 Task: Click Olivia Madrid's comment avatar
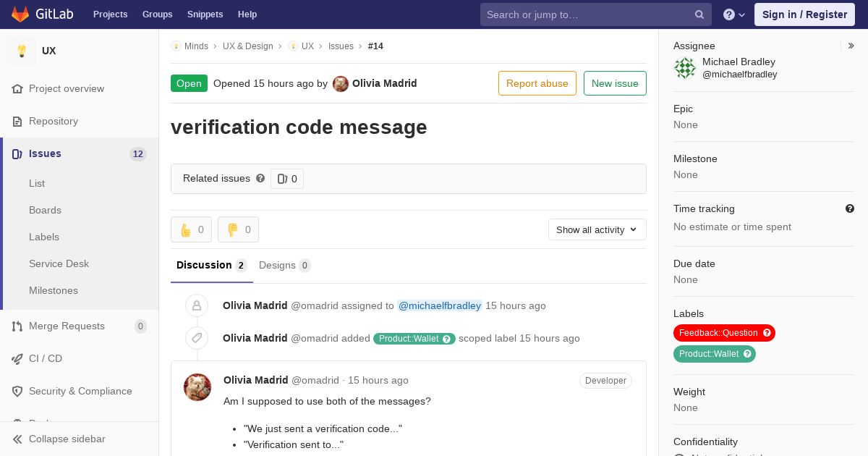[197, 387]
